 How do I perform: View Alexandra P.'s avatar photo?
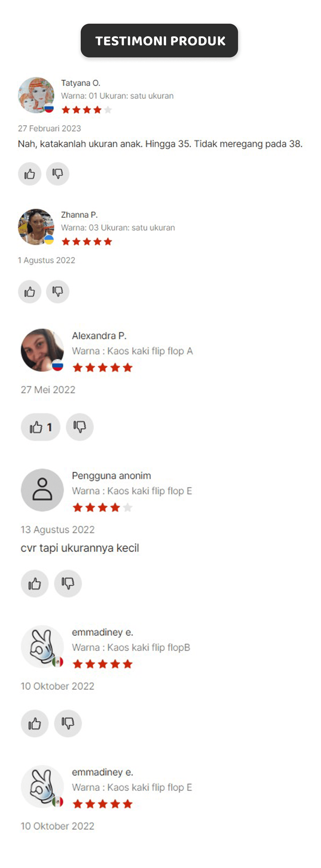[x=42, y=350]
